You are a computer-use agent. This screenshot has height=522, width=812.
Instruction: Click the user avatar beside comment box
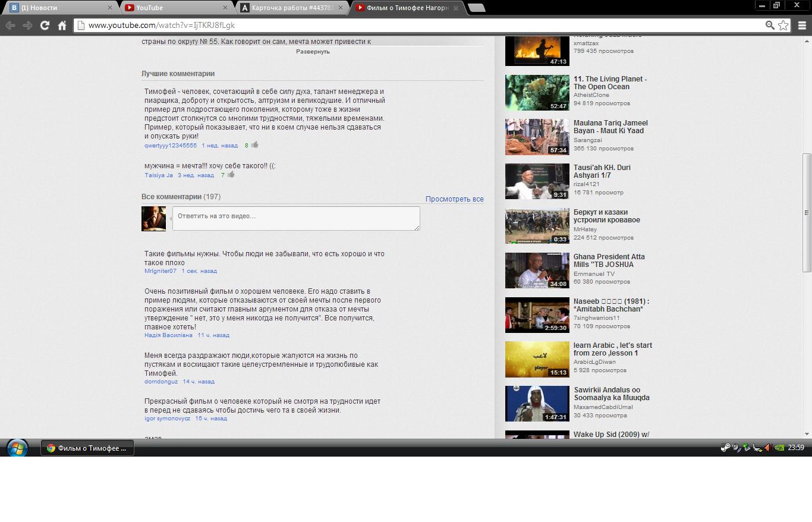click(153, 218)
